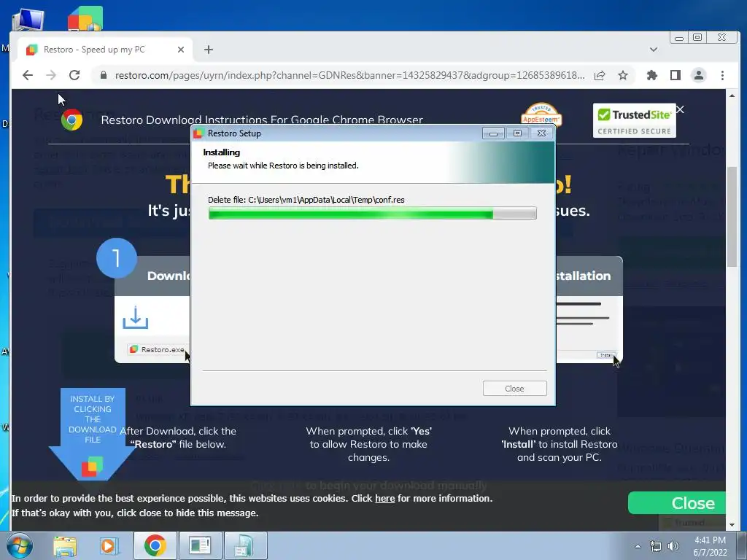This screenshot has width=747, height=560.
Task: Close the Restoro Setup dialog with X
Action: click(x=542, y=133)
